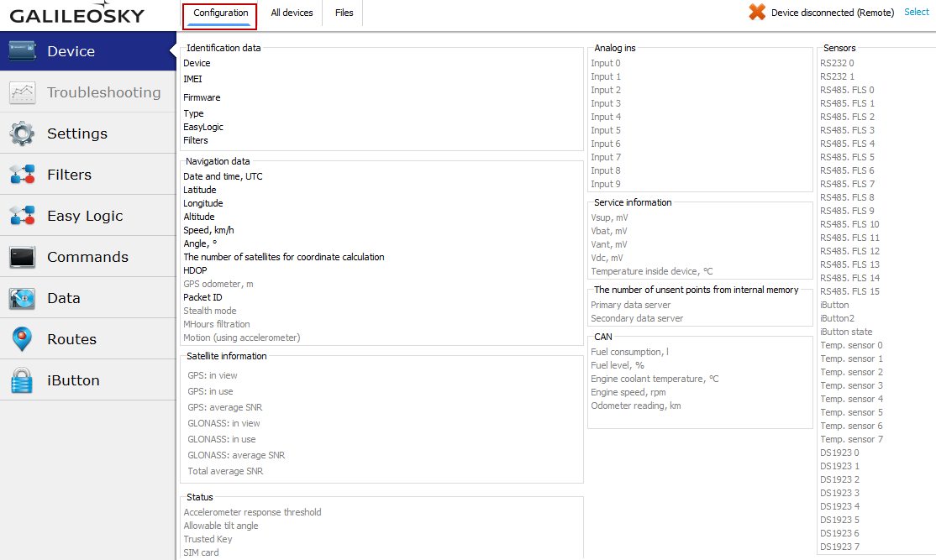Viewport: 936px width, 560px height.
Task: Click the Data disk icon
Action: click(x=23, y=298)
